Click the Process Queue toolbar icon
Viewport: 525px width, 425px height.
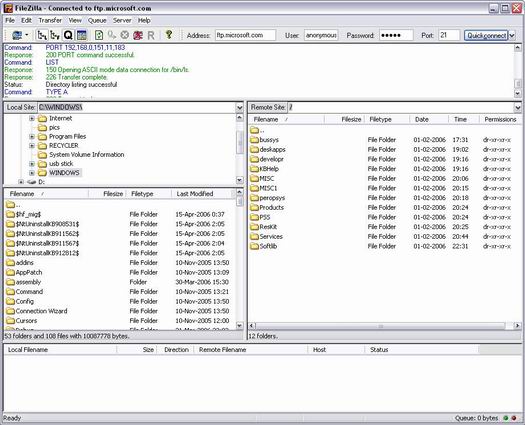[x=111, y=35]
